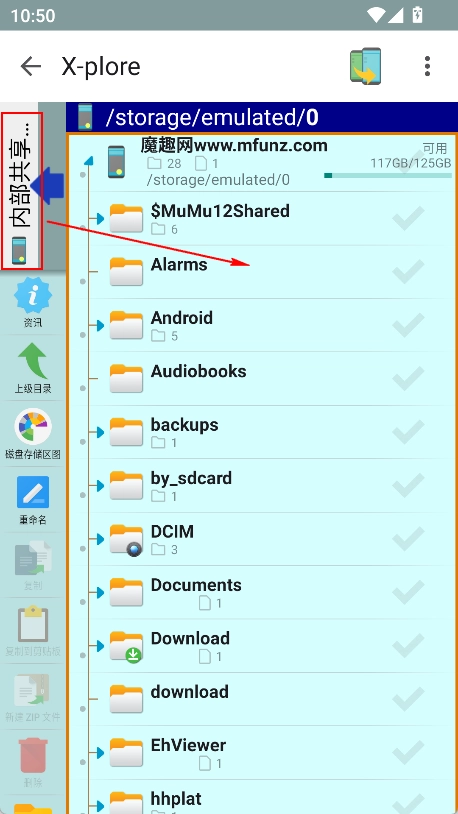This screenshot has height=814, width=458.
Task: Click the storage usage bar 117GB/125GB
Action: [x=388, y=175]
